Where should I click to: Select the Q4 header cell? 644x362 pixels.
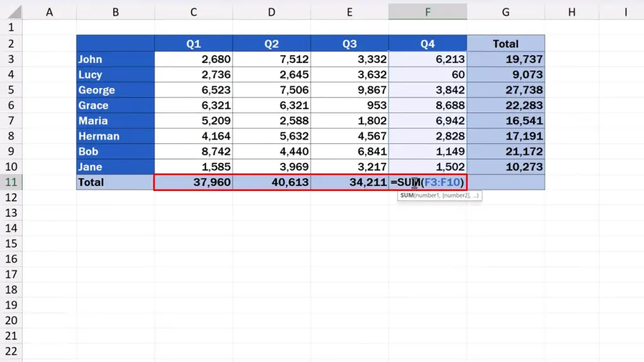[428, 43]
